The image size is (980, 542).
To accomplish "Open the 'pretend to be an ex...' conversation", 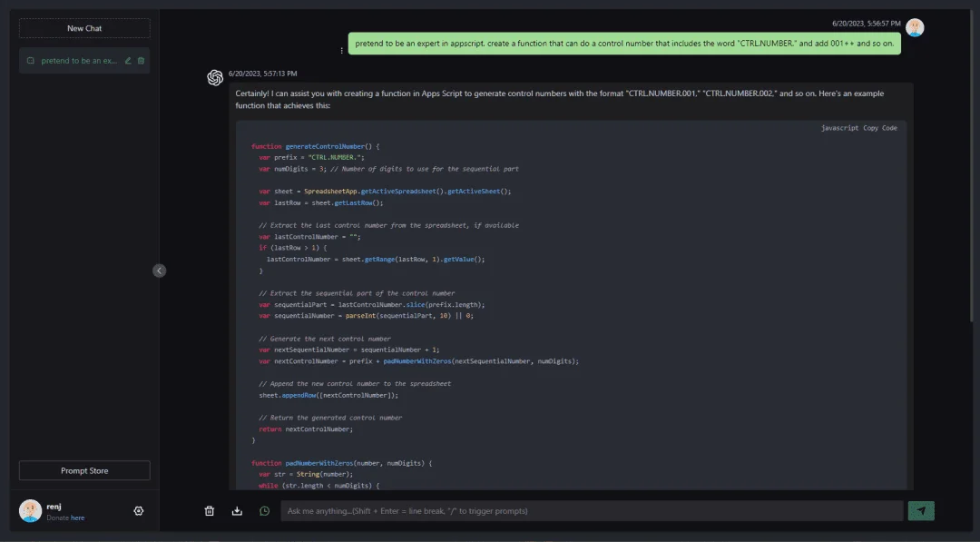I will (79, 61).
